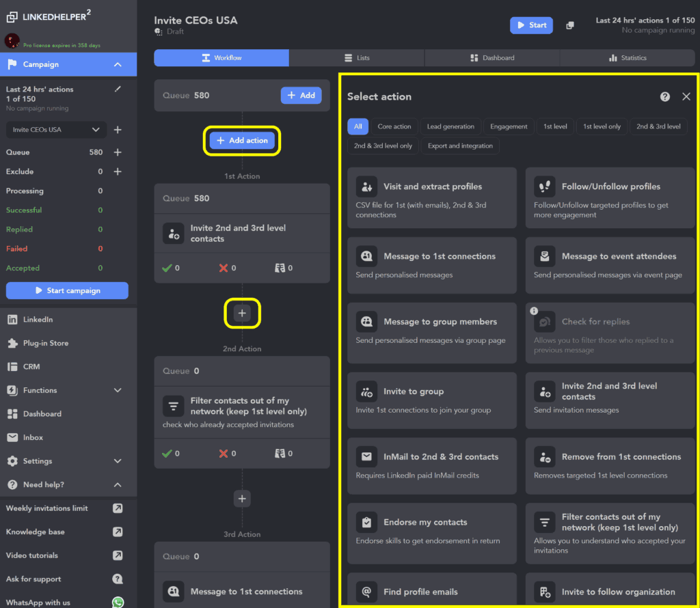700x608 pixels.
Task: Click the plus between 1st and 2nd Action
Action: click(x=242, y=313)
